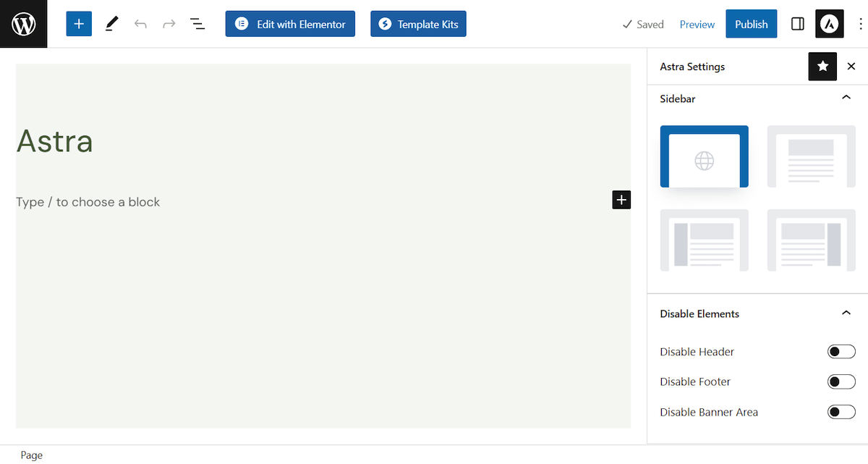Click the Undo icon
This screenshot has width=868, height=464.
point(140,23)
